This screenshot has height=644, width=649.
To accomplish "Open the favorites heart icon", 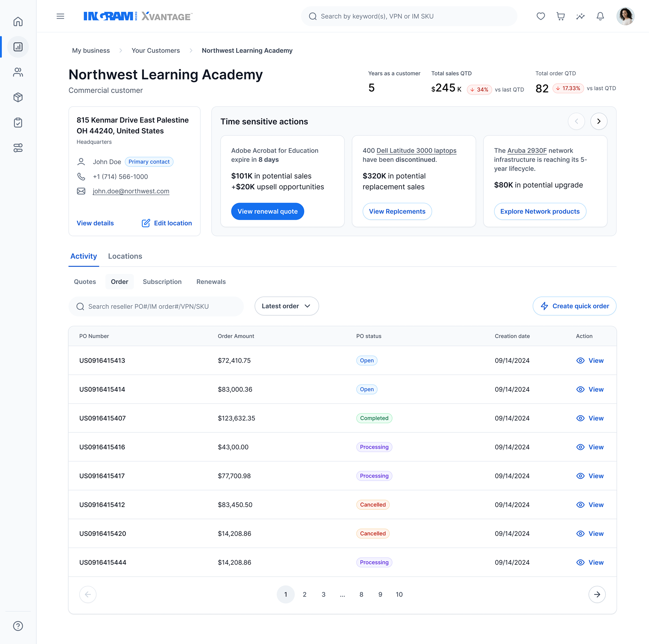I will [540, 16].
